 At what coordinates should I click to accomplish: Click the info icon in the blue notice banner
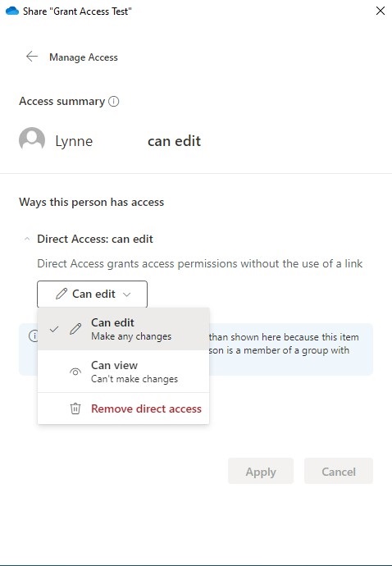[33, 336]
